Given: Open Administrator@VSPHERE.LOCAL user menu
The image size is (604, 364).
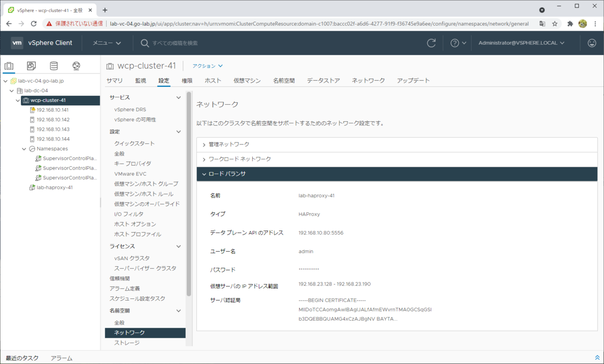Looking at the screenshot, I should 521,43.
